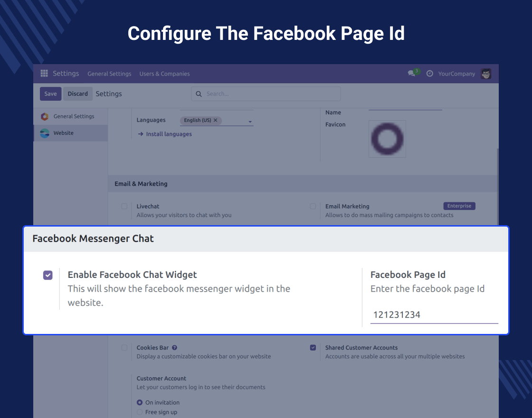
Task: Click the Website globe icon in sidebar
Action: point(45,133)
